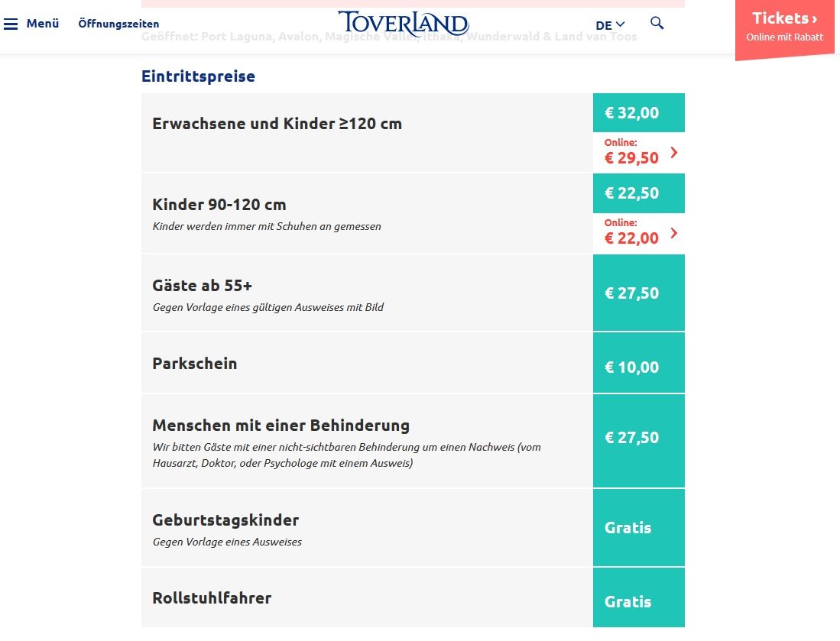
Task: Click the Tickets Online mit Rabatt button
Action: coord(785,27)
